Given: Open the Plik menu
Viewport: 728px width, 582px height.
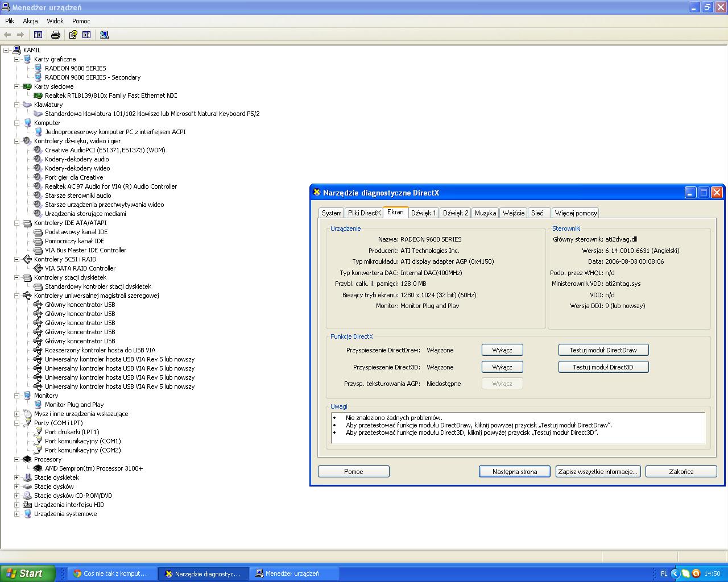Looking at the screenshot, I should [x=10, y=21].
